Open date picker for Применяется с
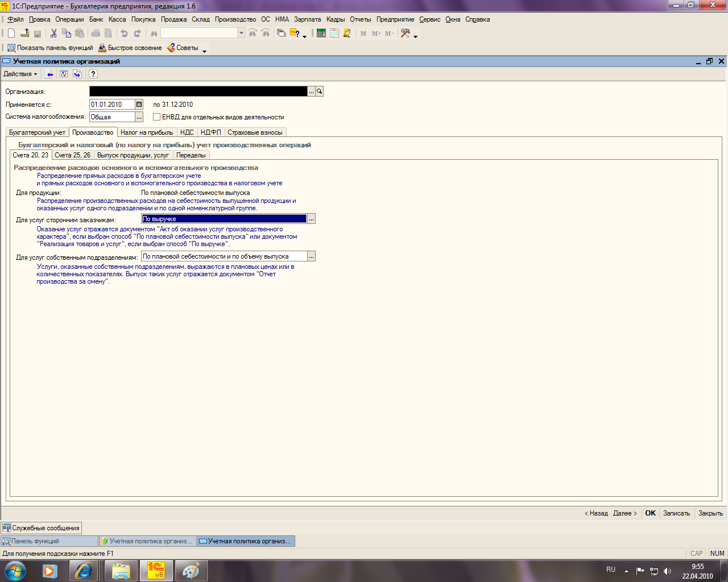Viewport: 728px width, 582px height. pyautogui.click(x=139, y=105)
